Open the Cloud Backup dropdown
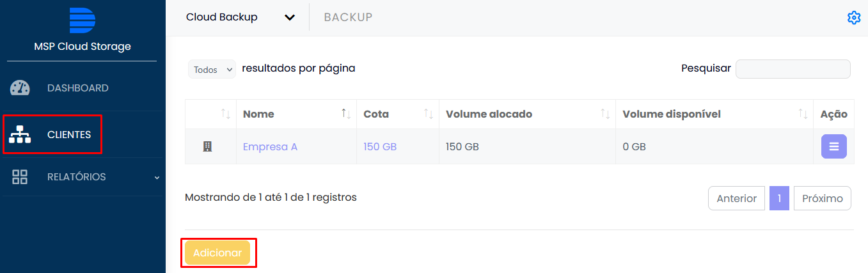This screenshot has height=273, width=868. 241,17
